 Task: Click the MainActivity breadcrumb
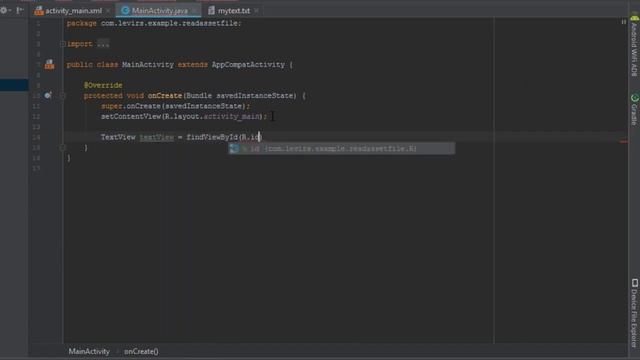(89, 351)
